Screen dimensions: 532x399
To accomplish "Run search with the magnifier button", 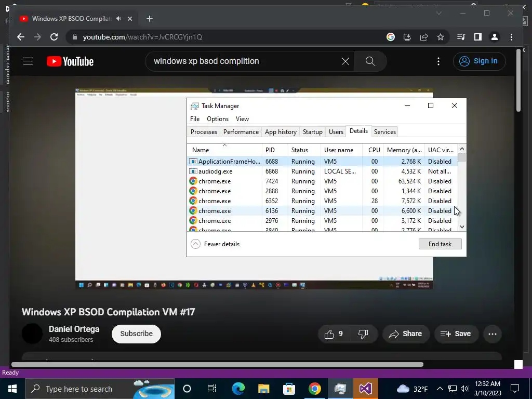I will [370, 61].
